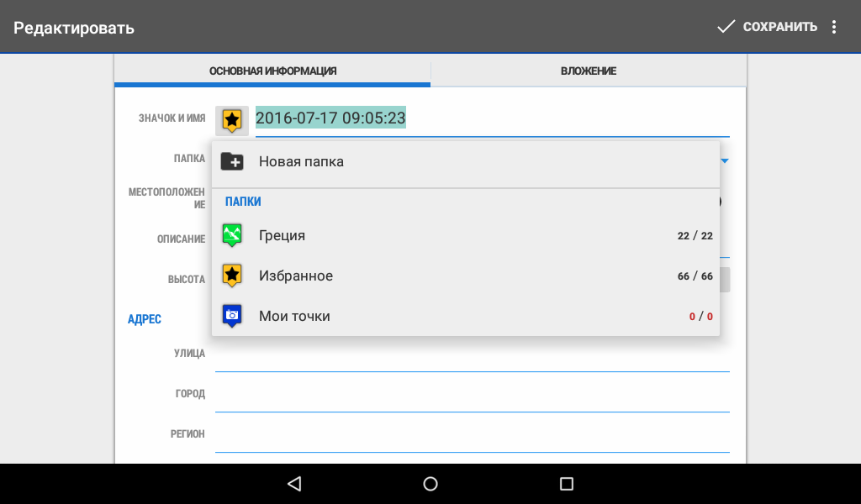
Task: Click the 0 / 0 count for Мои точки
Action: [x=700, y=317]
